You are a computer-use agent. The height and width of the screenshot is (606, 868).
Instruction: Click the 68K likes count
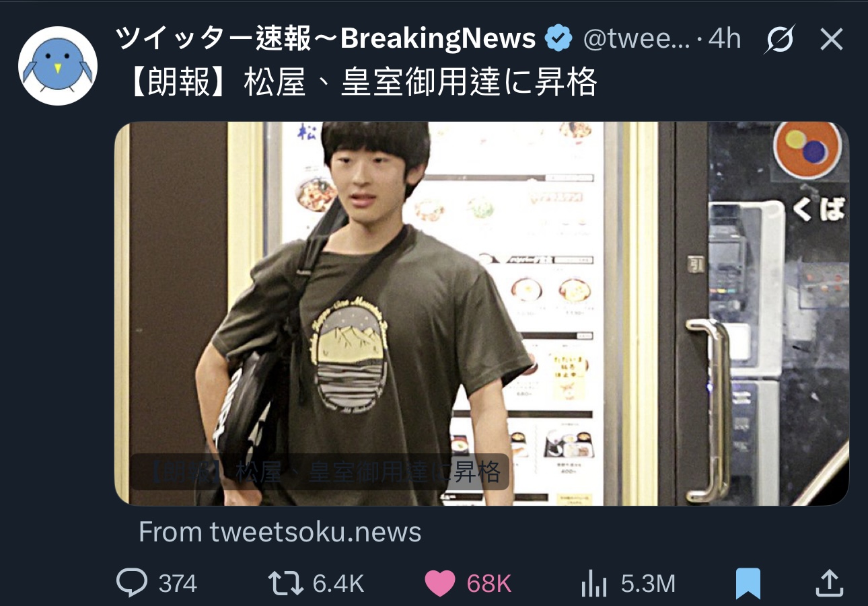[x=489, y=584]
